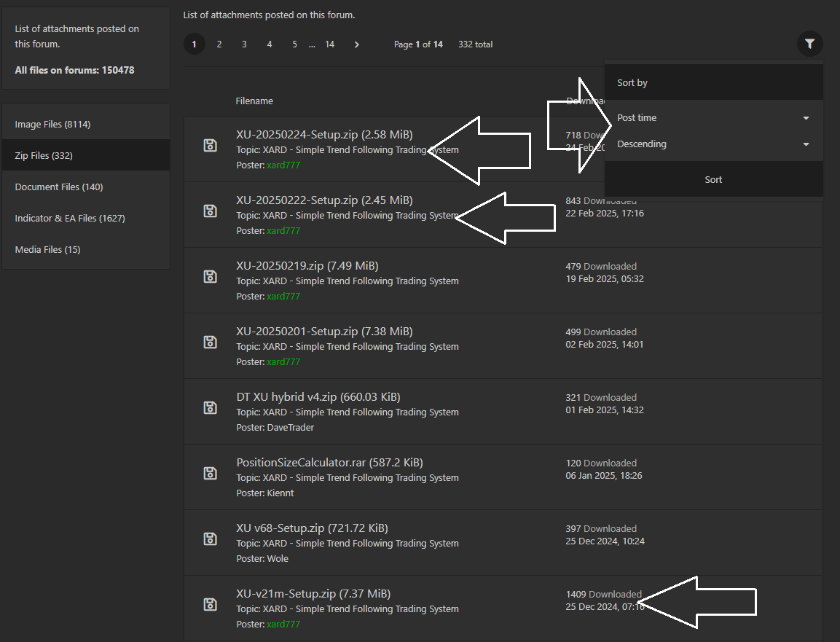Click save icon beside XU-20250201-Setup.zip
This screenshot has width=840, height=642.
[210, 342]
